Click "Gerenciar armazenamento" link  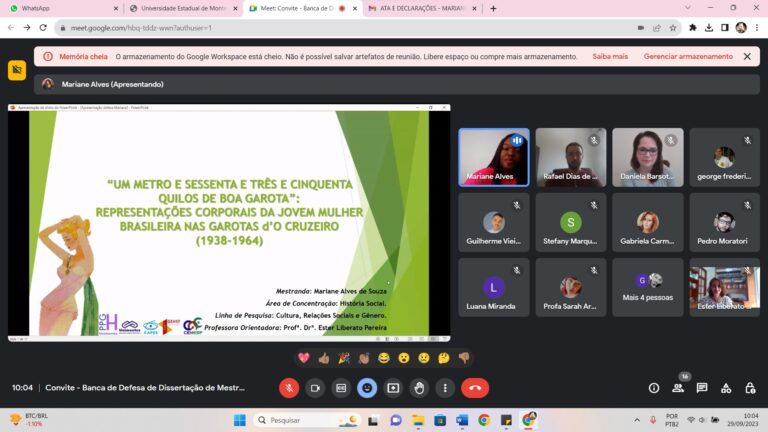coord(688,57)
